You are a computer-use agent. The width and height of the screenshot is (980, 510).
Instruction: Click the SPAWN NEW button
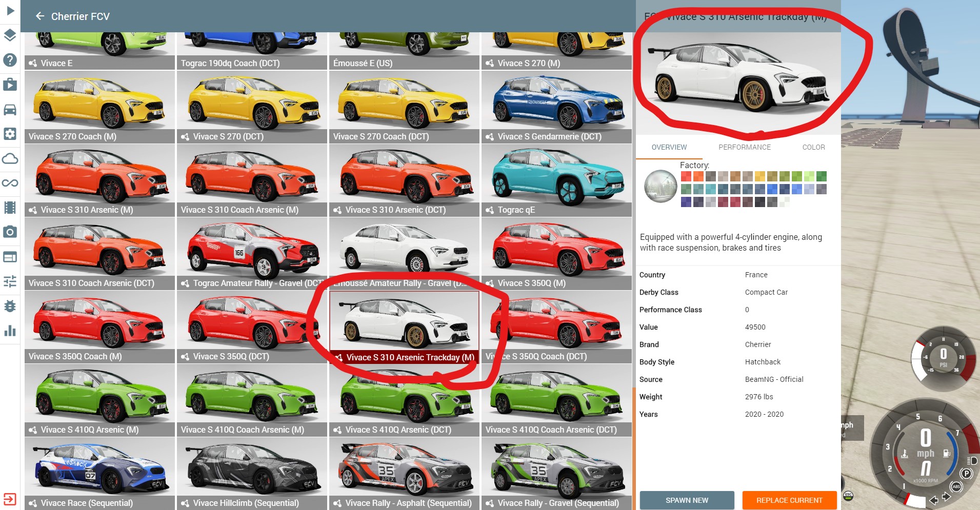(x=687, y=500)
